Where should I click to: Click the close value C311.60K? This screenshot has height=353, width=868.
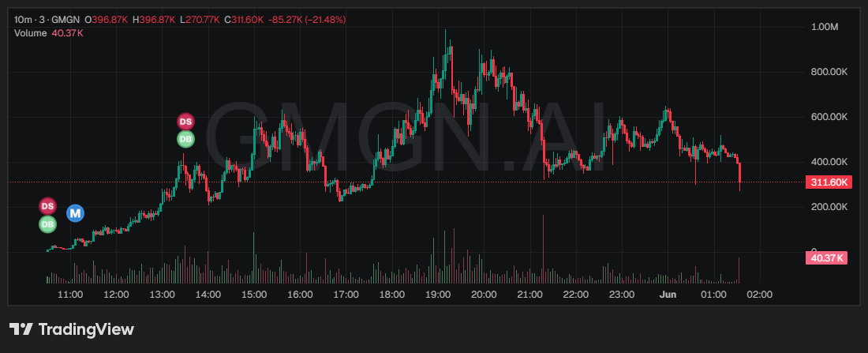[x=244, y=20]
